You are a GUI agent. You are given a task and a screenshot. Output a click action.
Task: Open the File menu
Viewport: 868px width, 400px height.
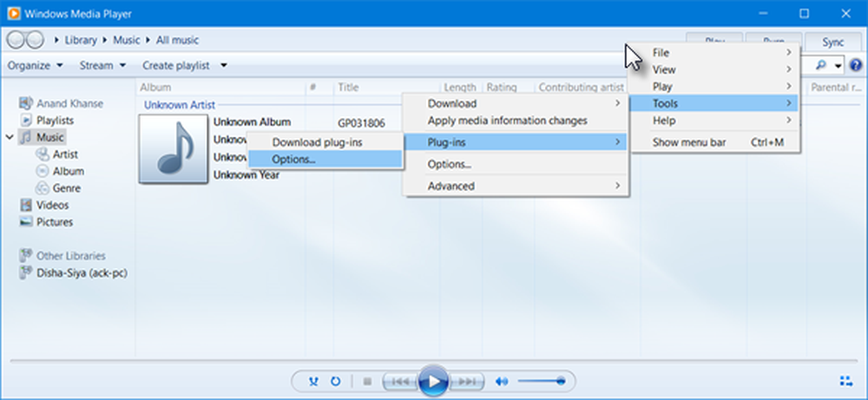(x=713, y=53)
